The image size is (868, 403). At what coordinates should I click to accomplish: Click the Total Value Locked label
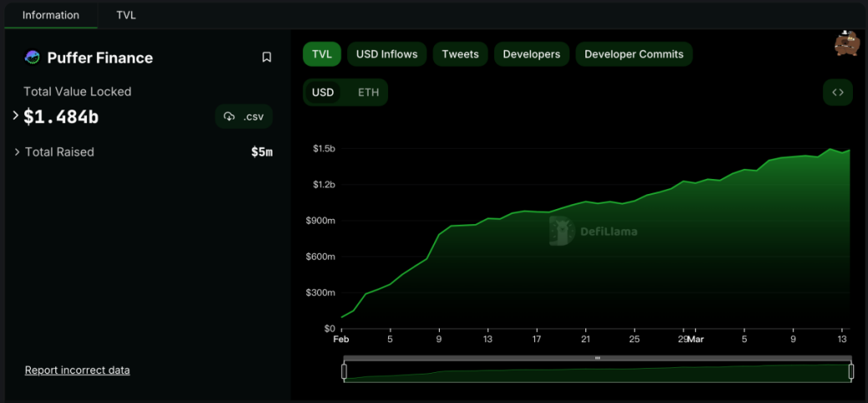pos(78,92)
